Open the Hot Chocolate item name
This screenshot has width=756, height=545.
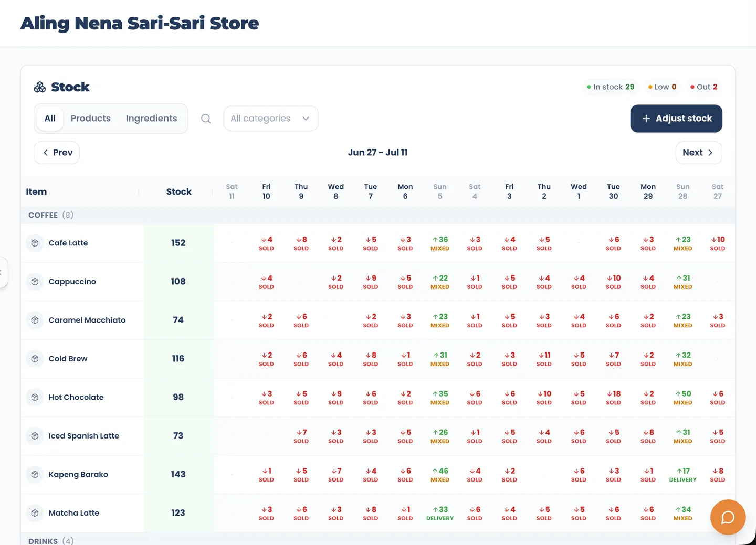(76, 397)
